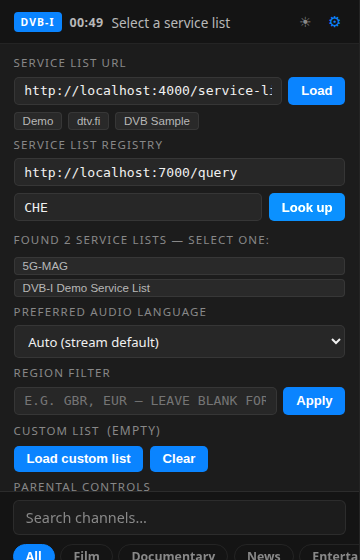Edit the CHE country code field
This screenshot has width=360, height=560.
tap(138, 207)
